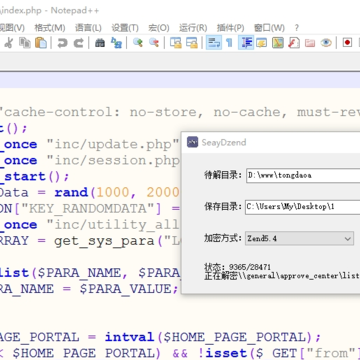This screenshot has height=360, width=360.
Task: Click the get_sys_para call in code
Action: point(104,241)
